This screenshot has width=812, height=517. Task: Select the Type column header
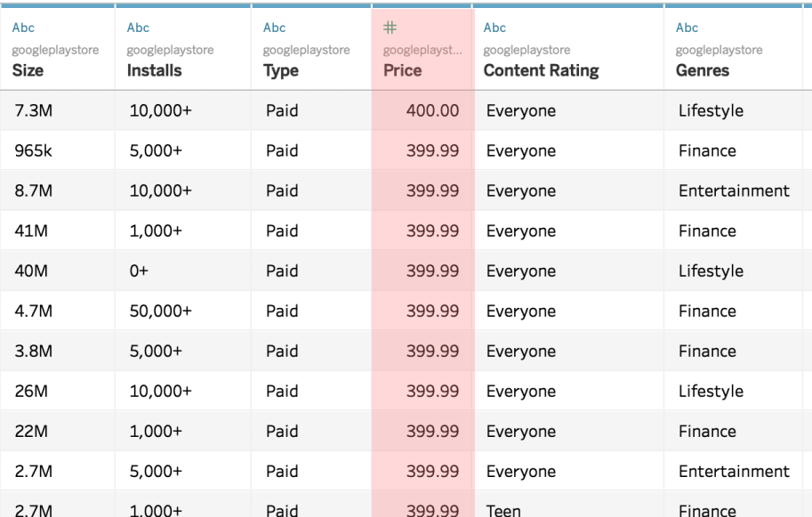[x=281, y=70]
